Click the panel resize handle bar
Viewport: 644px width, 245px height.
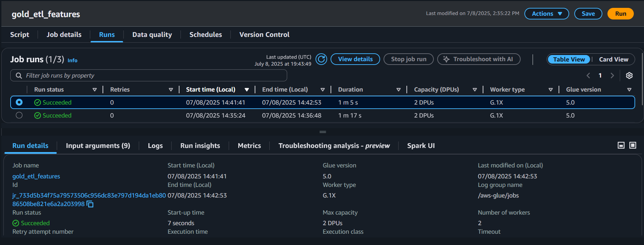click(322, 132)
